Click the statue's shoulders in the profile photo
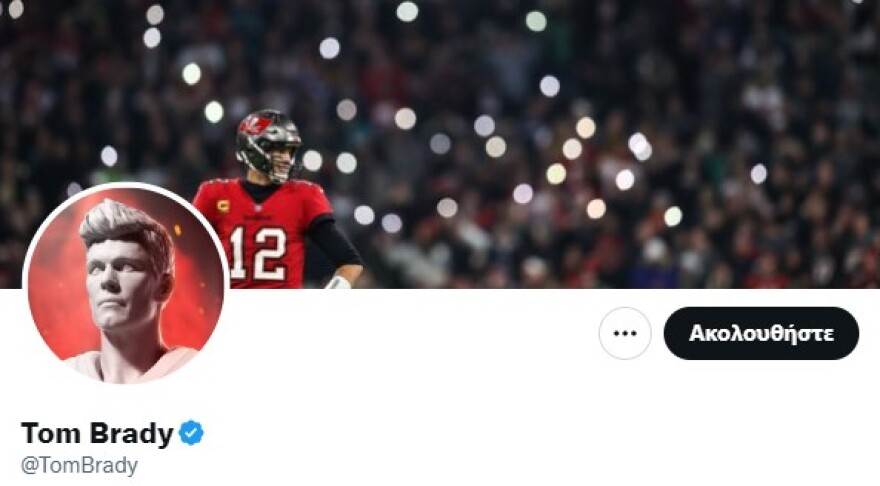880x486 pixels. (132, 364)
